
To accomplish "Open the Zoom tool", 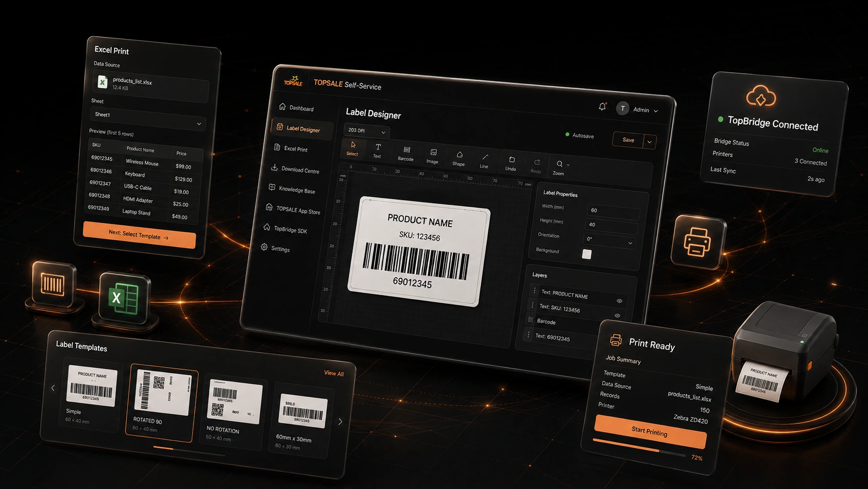I will point(559,168).
